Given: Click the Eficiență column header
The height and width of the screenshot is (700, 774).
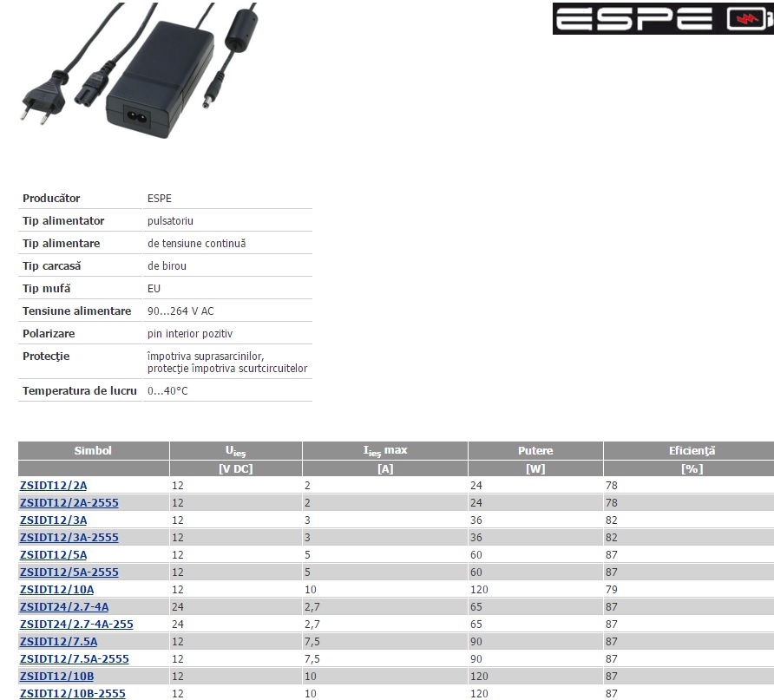Looking at the screenshot, I should [x=691, y=450].
